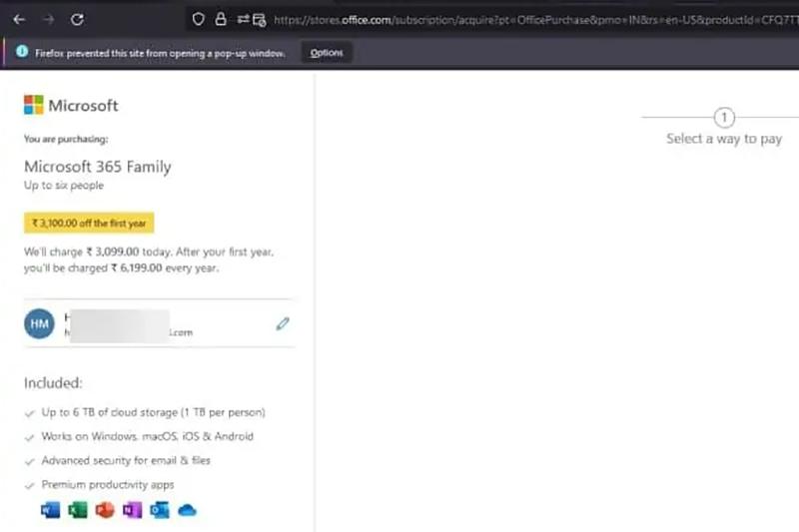
Task: Click the Excel app icon
Action: 78,510
